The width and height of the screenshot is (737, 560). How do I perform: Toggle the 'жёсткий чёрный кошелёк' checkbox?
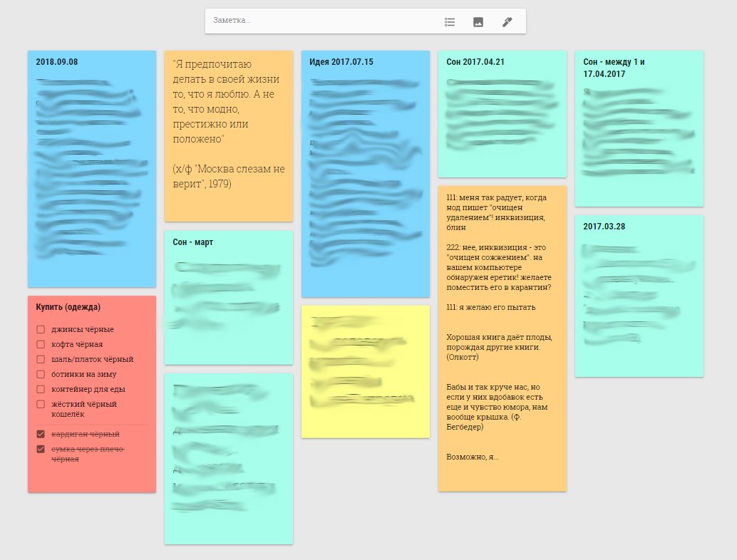(x=41, y=404)
